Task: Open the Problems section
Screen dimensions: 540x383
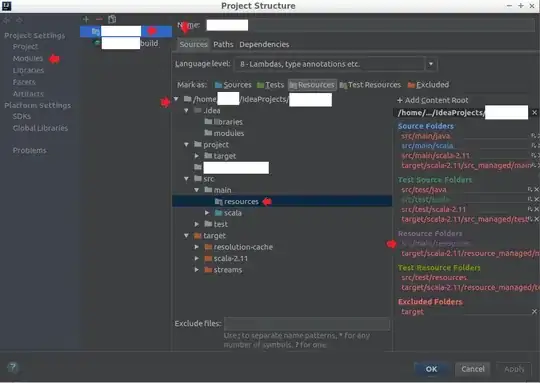Action: (x=30, y=151)
